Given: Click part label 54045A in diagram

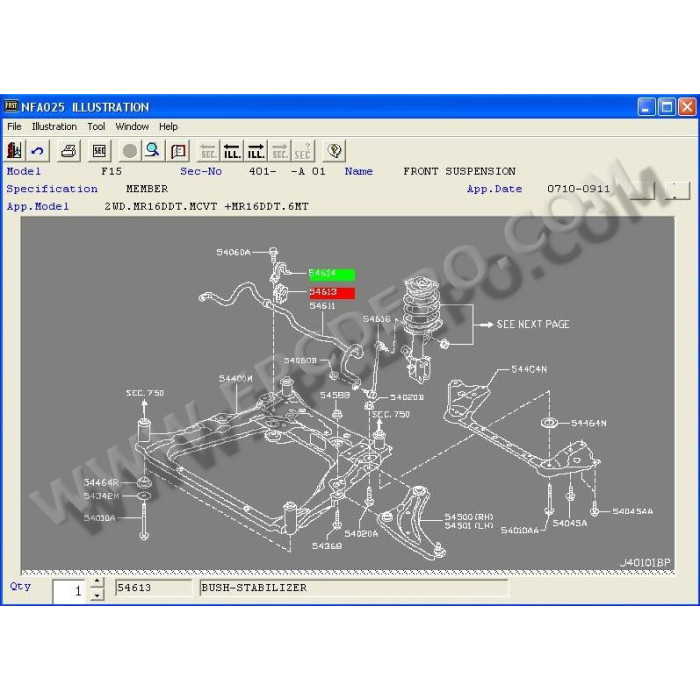Looking at the screenshot, I should coord(570,523).
